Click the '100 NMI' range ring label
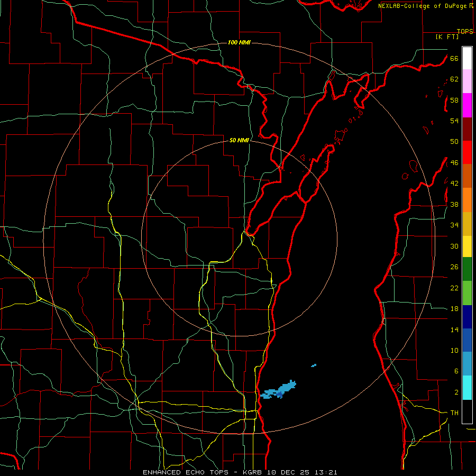Viewport: 476px width, 476px height. point(239,42)
